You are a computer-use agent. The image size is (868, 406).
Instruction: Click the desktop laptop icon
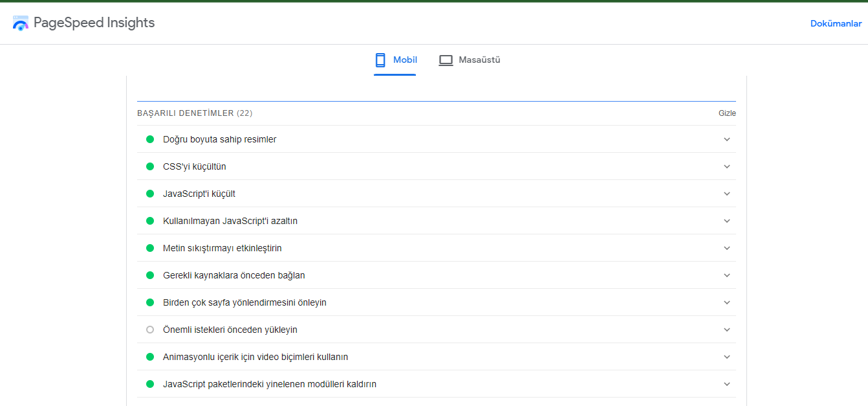pyautogui.click(x=446, y=60)
